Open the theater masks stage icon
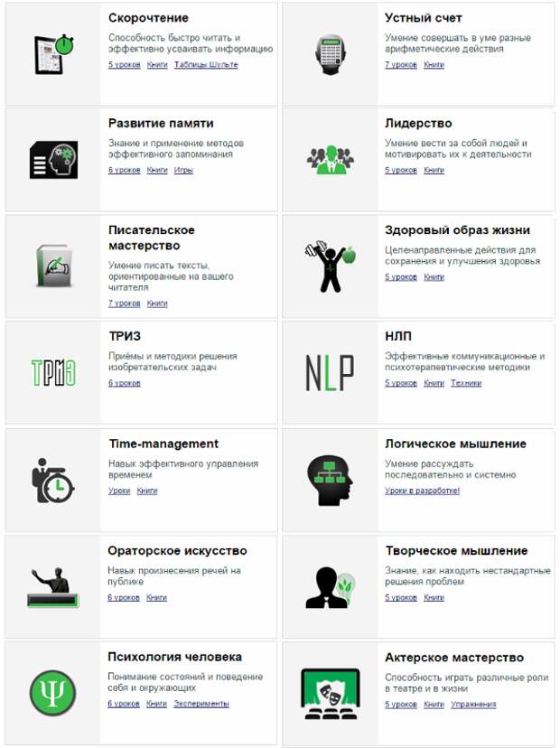 click(330, 694)
